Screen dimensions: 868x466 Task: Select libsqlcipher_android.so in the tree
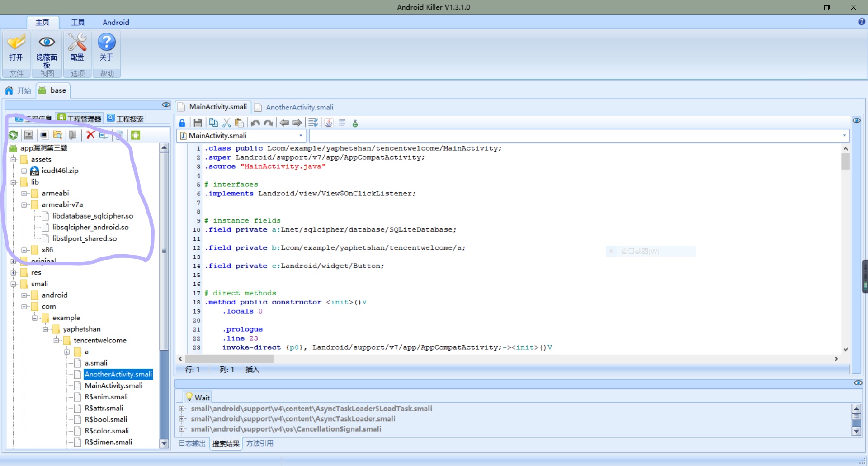point(90,227)
